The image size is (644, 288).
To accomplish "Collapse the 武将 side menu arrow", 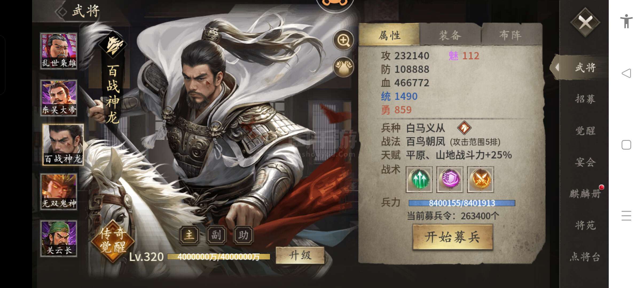I will point(557,67).
